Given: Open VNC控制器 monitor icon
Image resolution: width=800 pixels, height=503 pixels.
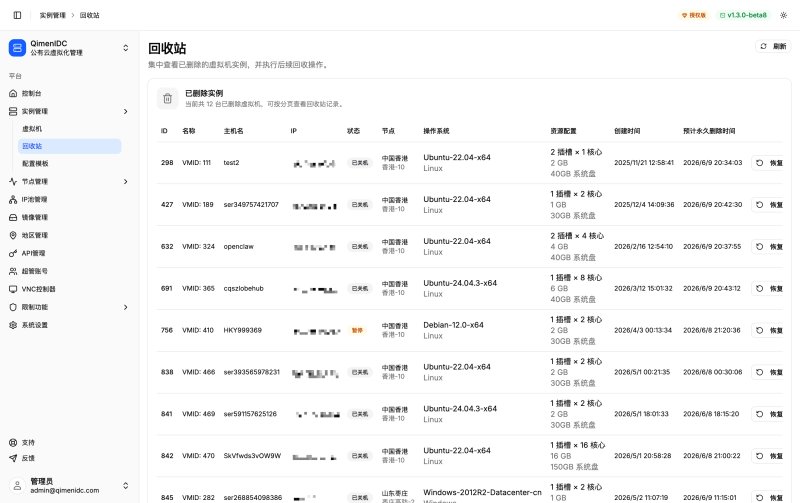Looking at the screenshot, I should pos(13,289).
